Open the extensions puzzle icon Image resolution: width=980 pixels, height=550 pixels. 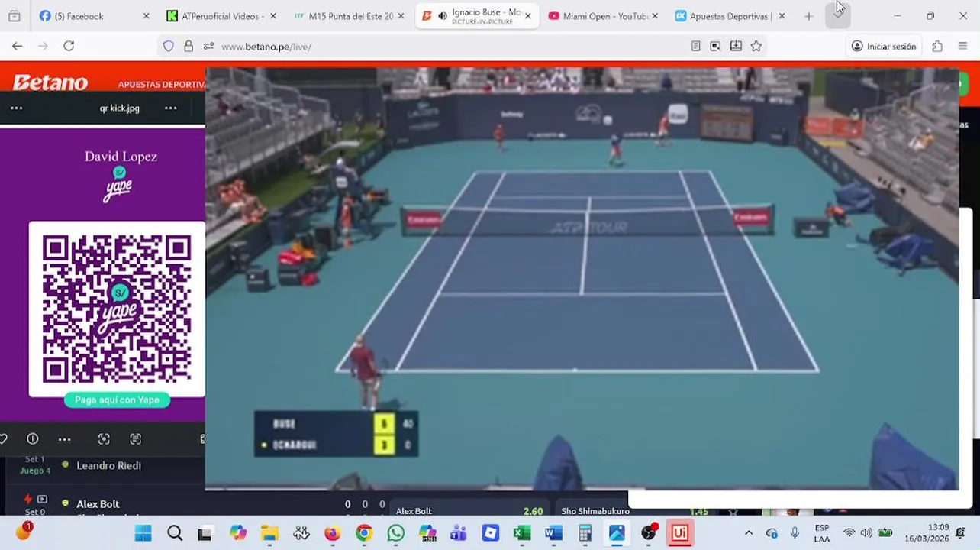[x=937, y=47]
